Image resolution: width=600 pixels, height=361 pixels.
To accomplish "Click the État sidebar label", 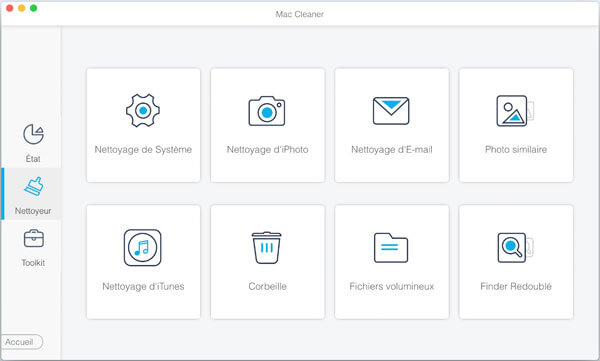I will [x=33, y=158].
